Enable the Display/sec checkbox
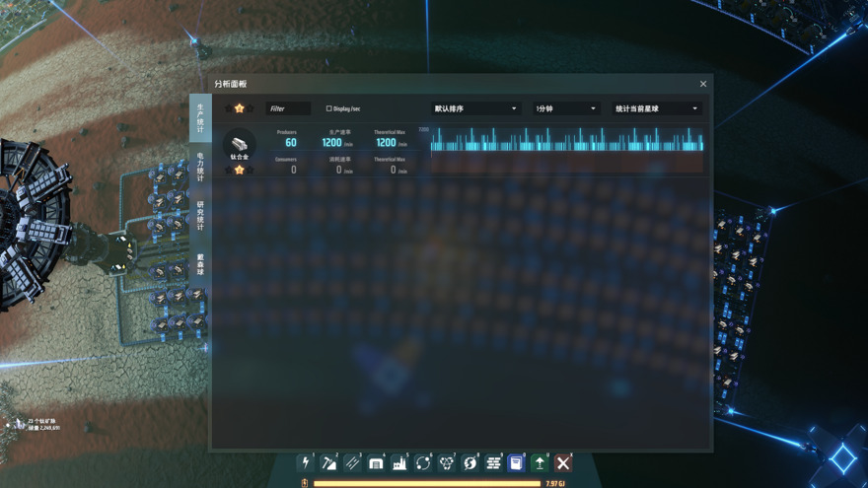The height and width of the screenshot is (488, 868). pos(329,108)
